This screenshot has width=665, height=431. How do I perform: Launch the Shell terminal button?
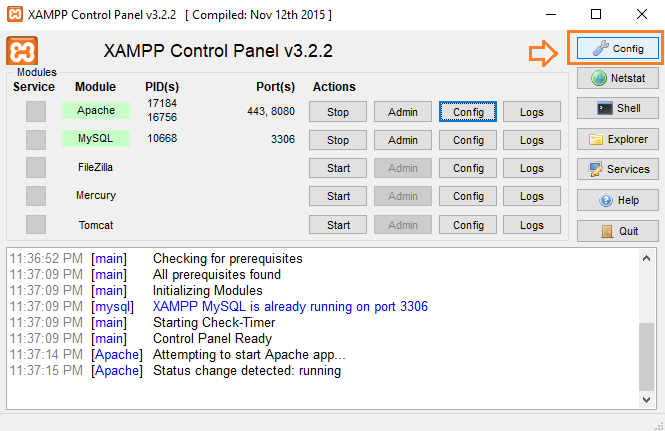click(x=618, y=108)
